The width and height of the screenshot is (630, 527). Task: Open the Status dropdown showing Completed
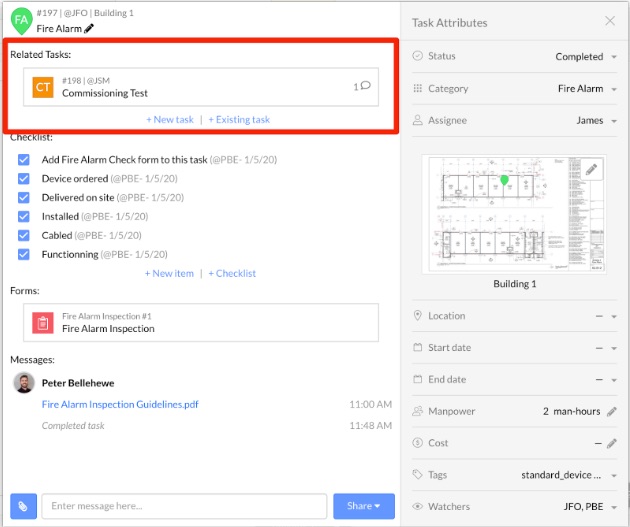tap(585, 57)
